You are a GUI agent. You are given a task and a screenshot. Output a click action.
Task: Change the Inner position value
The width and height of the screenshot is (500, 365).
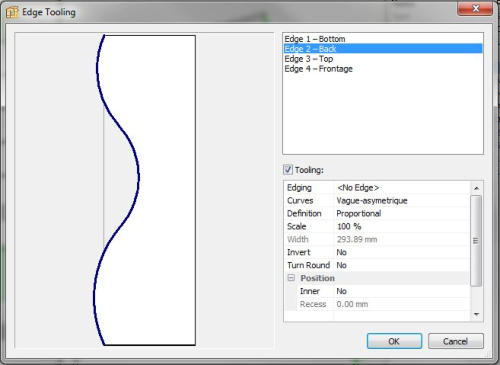point(402,291)
